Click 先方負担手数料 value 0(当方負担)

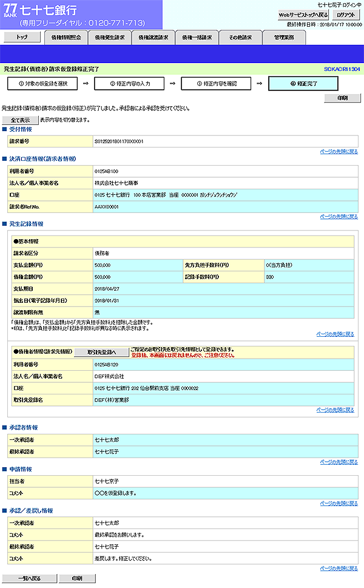(x=279, y=265)
